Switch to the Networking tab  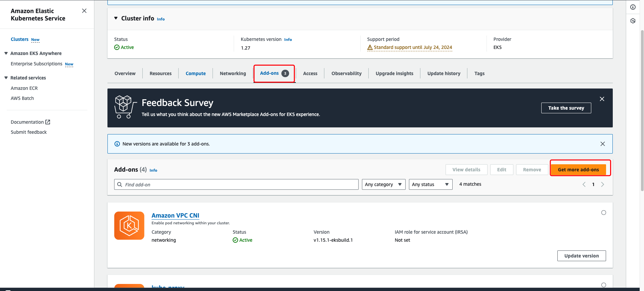[233, 73]
